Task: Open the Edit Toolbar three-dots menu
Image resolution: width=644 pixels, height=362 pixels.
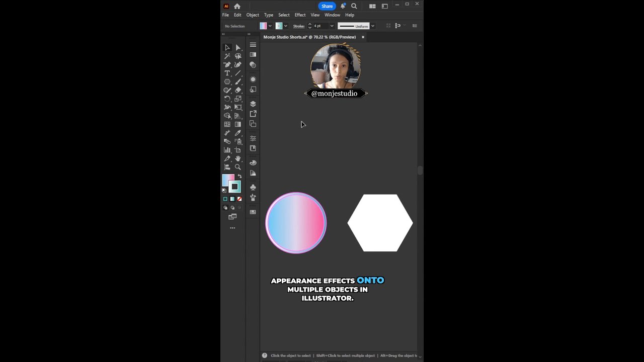Action: [x=232, y=228]
